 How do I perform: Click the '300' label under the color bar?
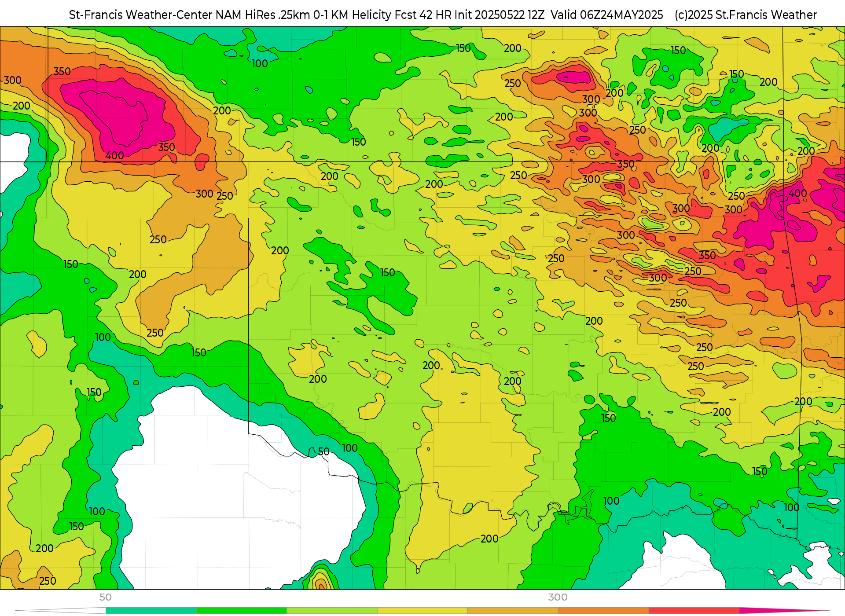click(x=558, y=598)
